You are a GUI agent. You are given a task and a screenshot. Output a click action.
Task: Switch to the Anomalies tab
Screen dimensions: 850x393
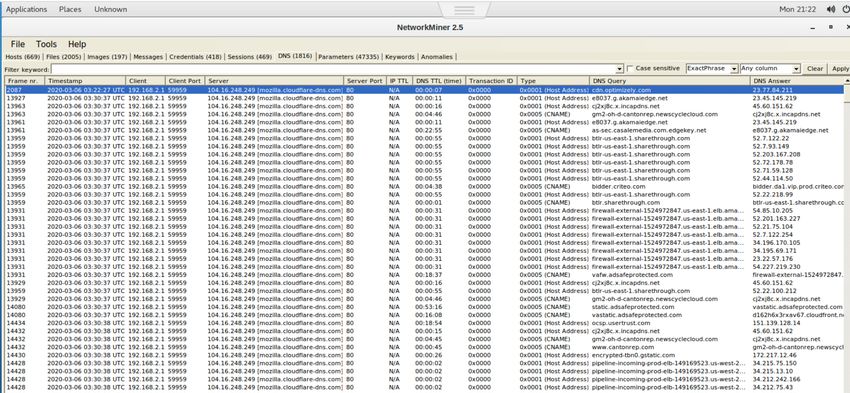coord(437,56)
